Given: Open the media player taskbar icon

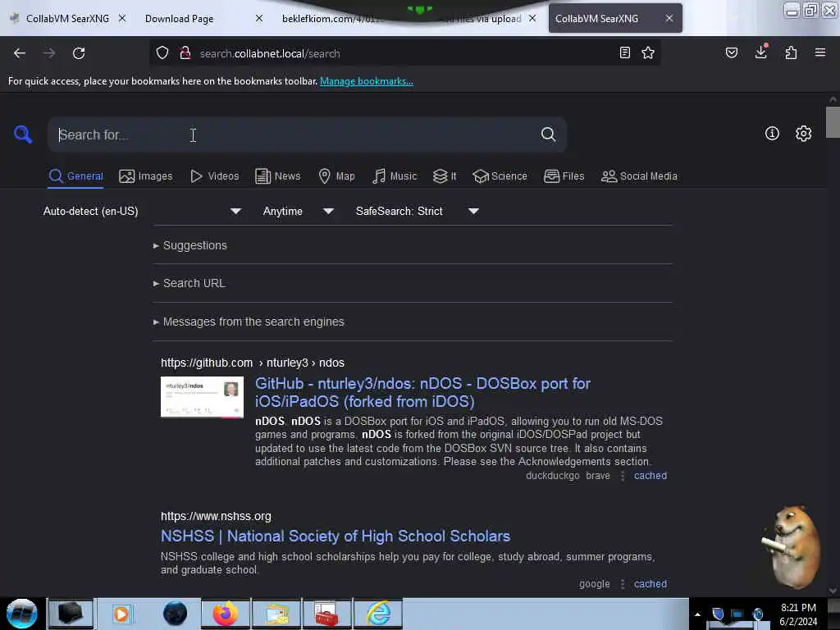Looking at the screenshot, I should [121, 614].
